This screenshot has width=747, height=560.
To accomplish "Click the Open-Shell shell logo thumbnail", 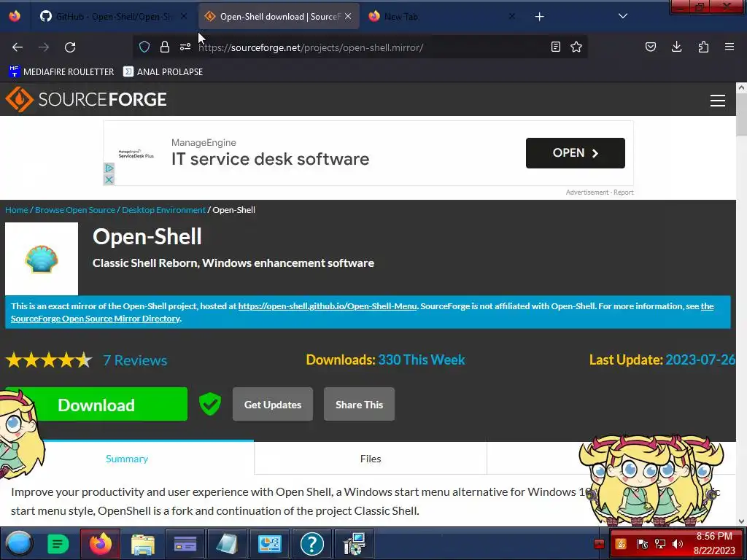I will click(42, 259).
